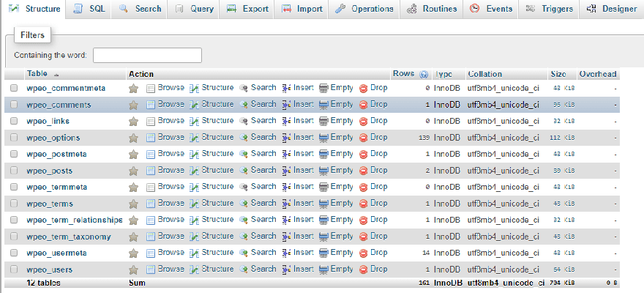This screenshot has height=293, width=644.
Task: Mark wpeo_users as favorite with star
Action: pos(133,270)
